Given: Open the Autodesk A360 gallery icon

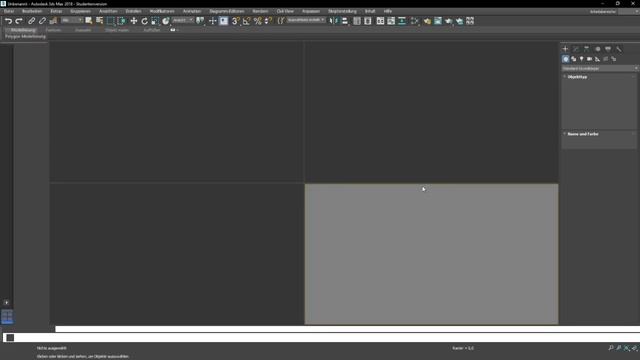Looking at the screenshot, I should [470, 21].
